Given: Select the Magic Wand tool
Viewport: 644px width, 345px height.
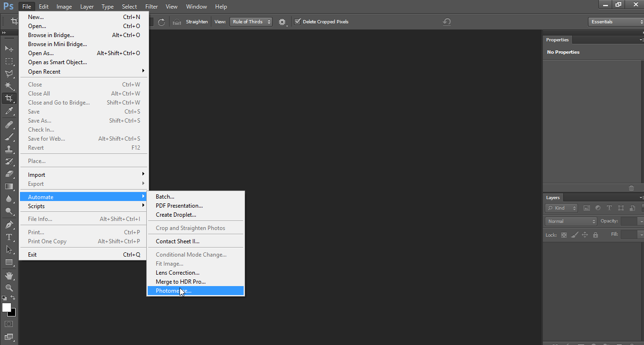Looking at the screenshot, I should tap(9, 86).
